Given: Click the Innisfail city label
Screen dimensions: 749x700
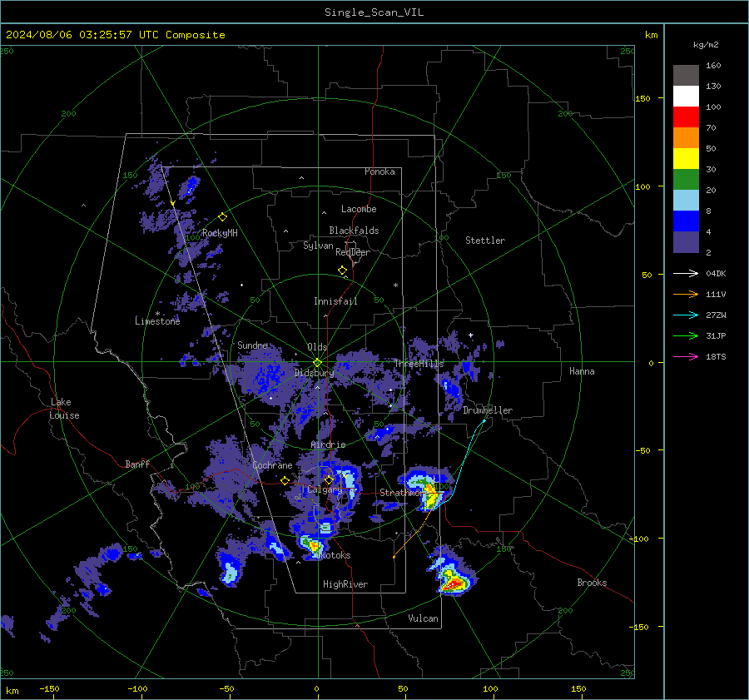Looking at the screenshot, I should [x=335, y=301].
